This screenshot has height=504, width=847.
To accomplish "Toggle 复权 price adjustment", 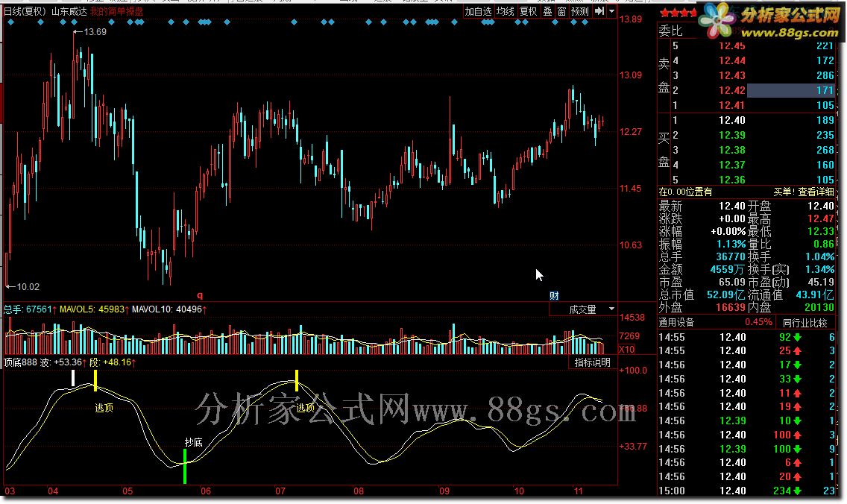I will (x=529, y=10).
